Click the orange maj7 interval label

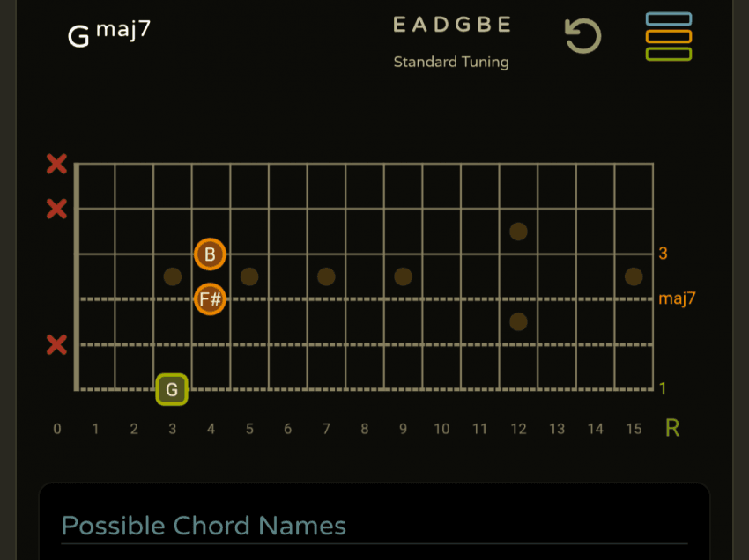[x=677, y=298]
